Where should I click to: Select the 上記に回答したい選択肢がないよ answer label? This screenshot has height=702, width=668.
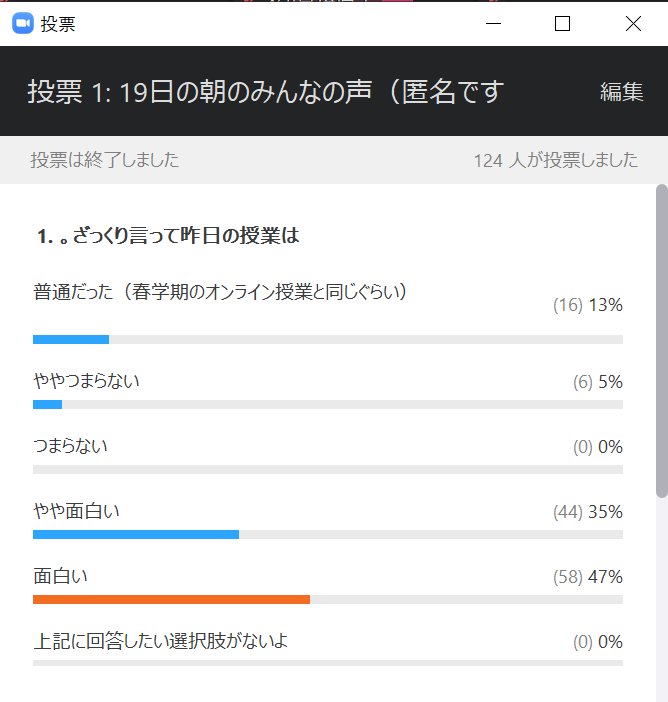[161, 641]
